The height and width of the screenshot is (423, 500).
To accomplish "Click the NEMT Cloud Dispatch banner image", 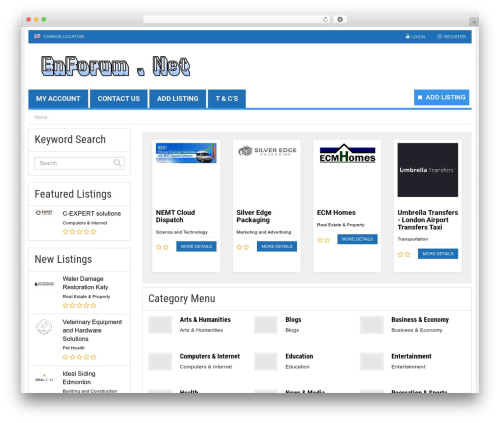I will click(x=186, y=153).
